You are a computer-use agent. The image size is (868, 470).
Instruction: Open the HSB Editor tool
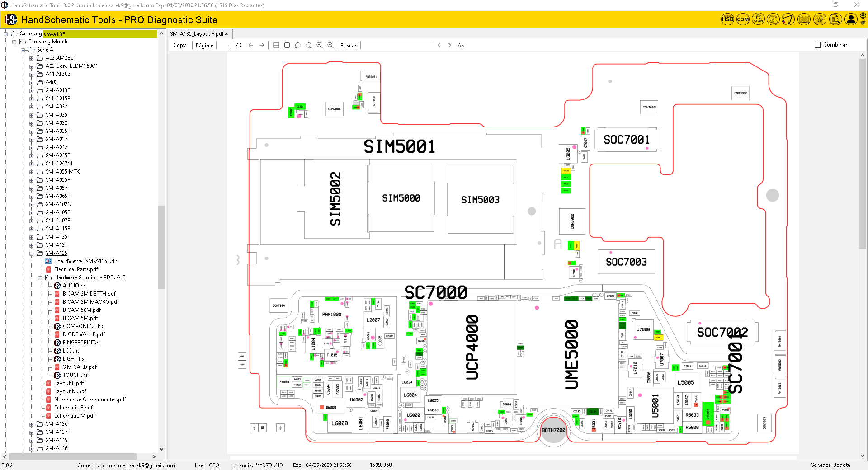tap(727, 19)
